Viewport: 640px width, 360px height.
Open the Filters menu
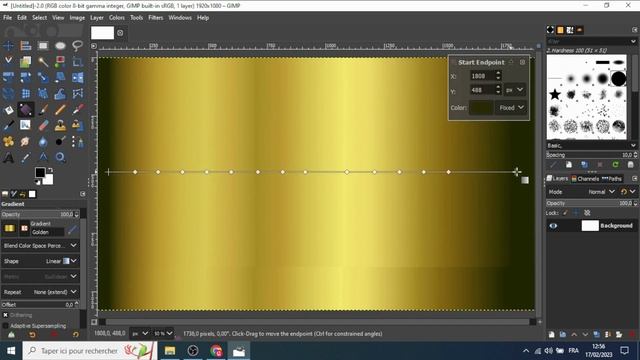156,18
